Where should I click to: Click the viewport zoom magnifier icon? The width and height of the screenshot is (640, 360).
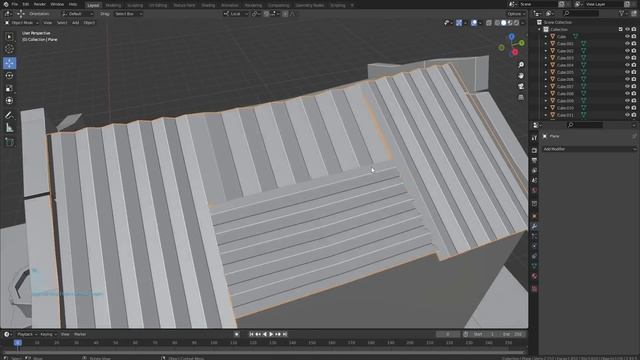[x=521, y=65]
